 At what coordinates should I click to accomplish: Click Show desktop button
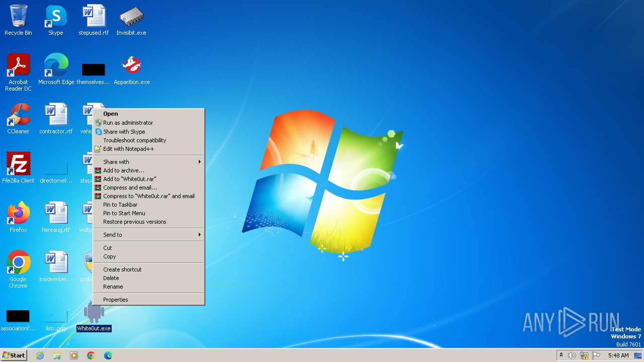[x=638, y=355]
